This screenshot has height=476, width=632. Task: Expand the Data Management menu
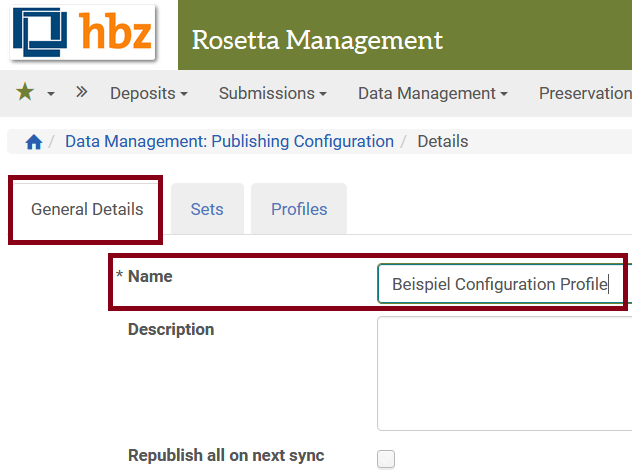click(432, 93)
